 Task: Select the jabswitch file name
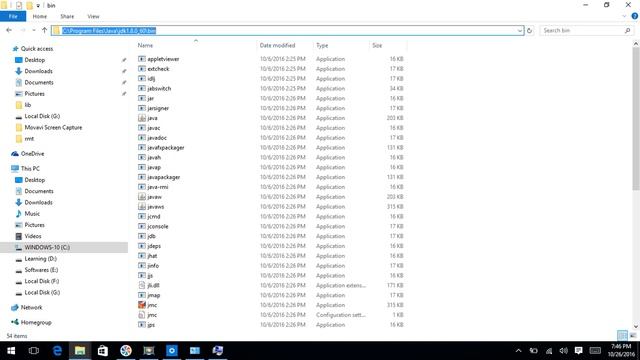159,89
